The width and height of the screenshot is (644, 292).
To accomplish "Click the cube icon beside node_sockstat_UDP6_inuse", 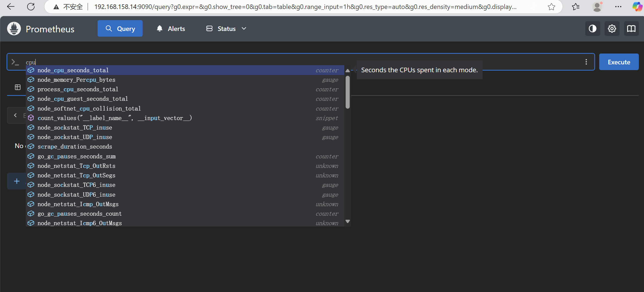I will point(31,194).
